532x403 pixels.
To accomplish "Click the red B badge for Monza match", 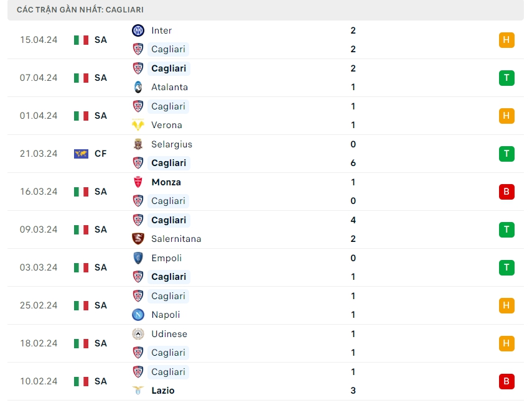I will click(x=506, y=192).
